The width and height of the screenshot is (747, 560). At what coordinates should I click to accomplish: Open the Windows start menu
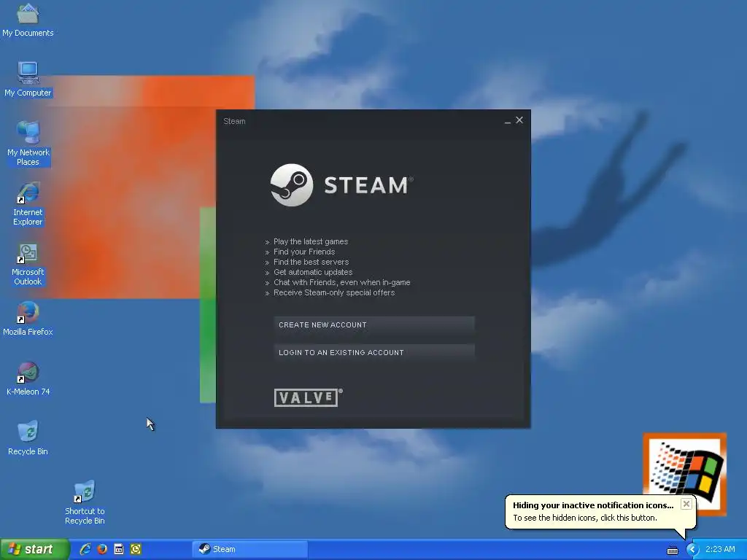pyautogui.click(x=35, y=549)
